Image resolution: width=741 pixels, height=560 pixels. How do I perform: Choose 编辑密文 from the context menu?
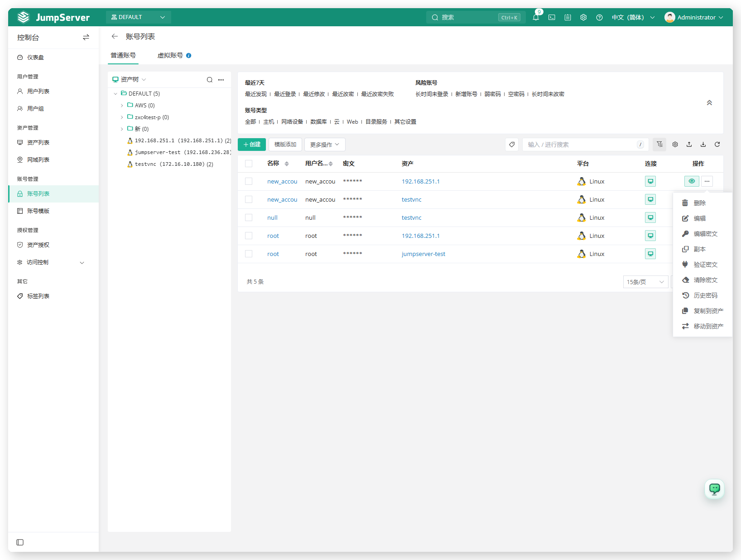click(703, 234)
